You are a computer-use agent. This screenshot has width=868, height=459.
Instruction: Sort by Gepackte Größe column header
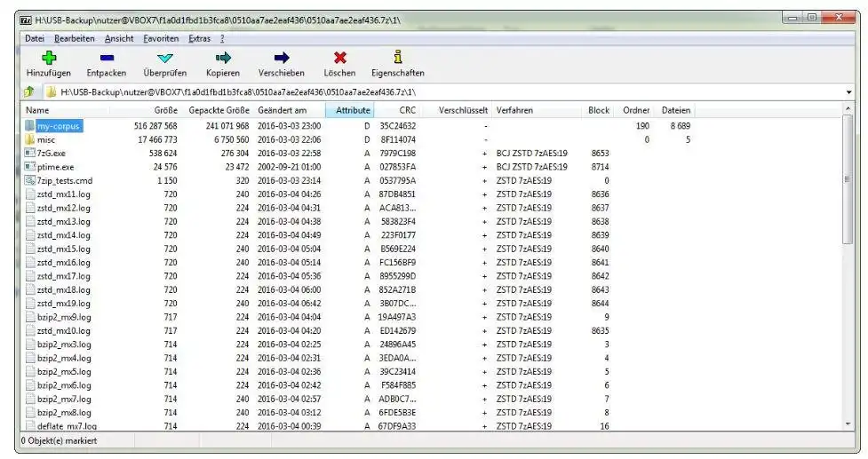pyautogui.click(x=217, y=110)
